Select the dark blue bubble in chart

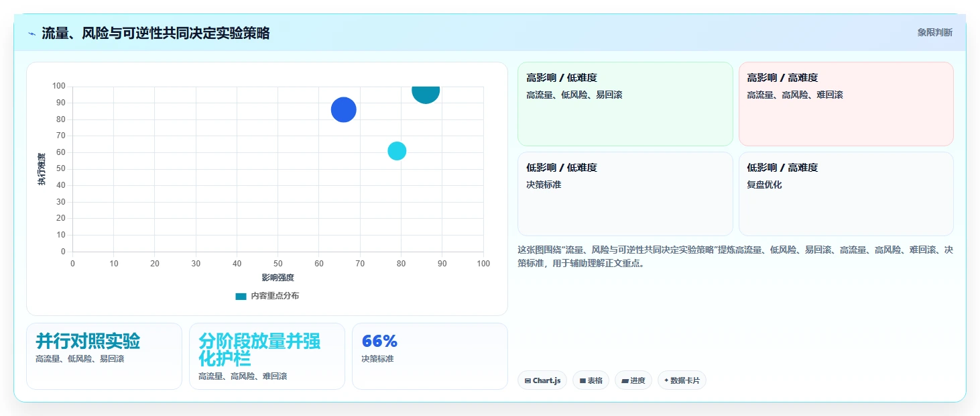coord(344,109)
